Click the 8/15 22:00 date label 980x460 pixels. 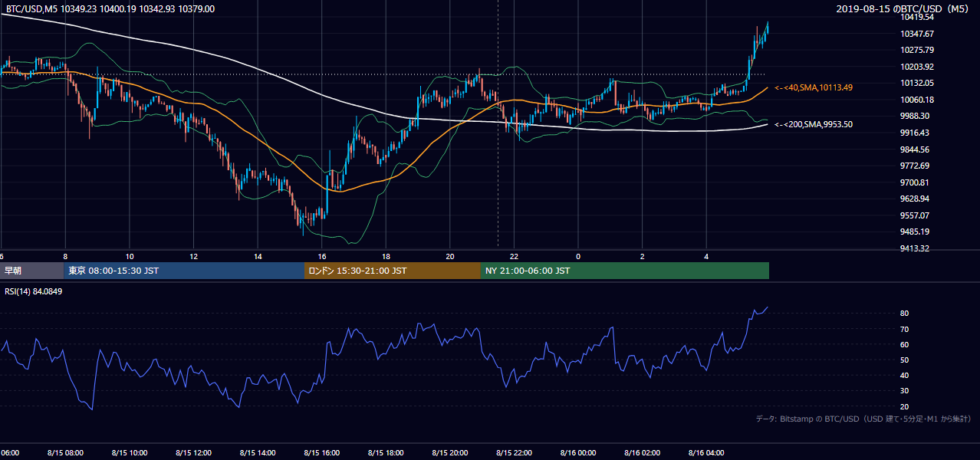514,452
